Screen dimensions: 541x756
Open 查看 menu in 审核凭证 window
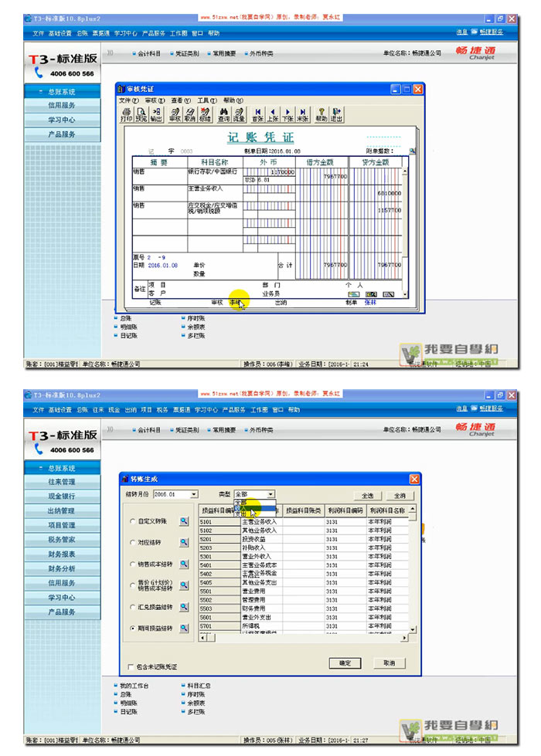181,100
